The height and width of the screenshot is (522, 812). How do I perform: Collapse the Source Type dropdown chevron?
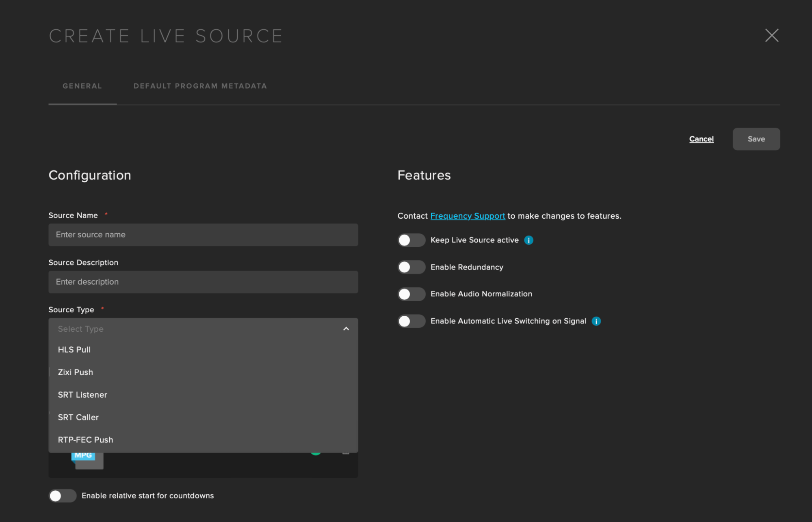click(346, 329)
